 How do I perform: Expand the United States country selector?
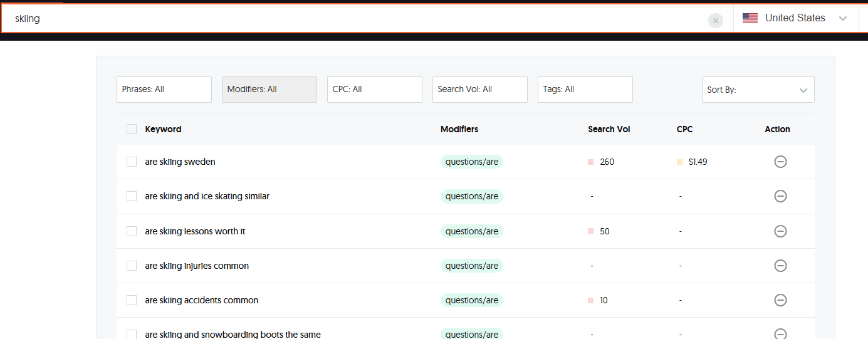(x=843, y=18)
